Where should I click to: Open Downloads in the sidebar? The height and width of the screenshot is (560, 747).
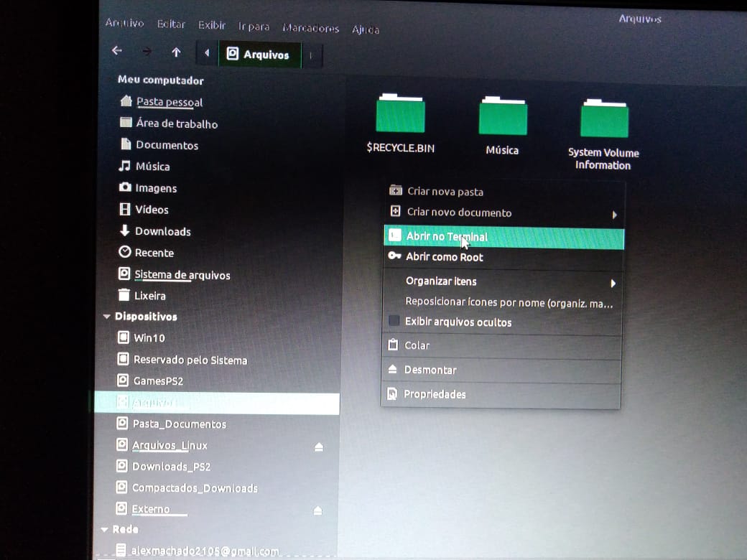[x=155, y=231]
